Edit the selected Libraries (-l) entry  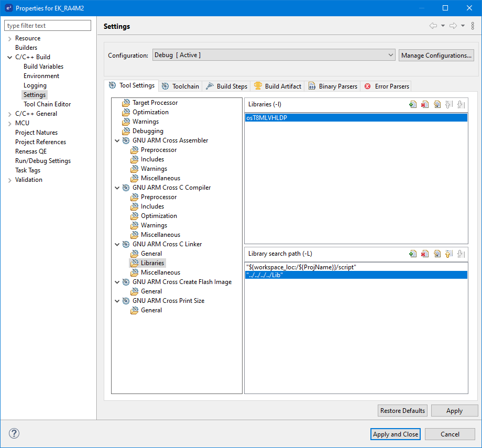[x=437, y=104]
